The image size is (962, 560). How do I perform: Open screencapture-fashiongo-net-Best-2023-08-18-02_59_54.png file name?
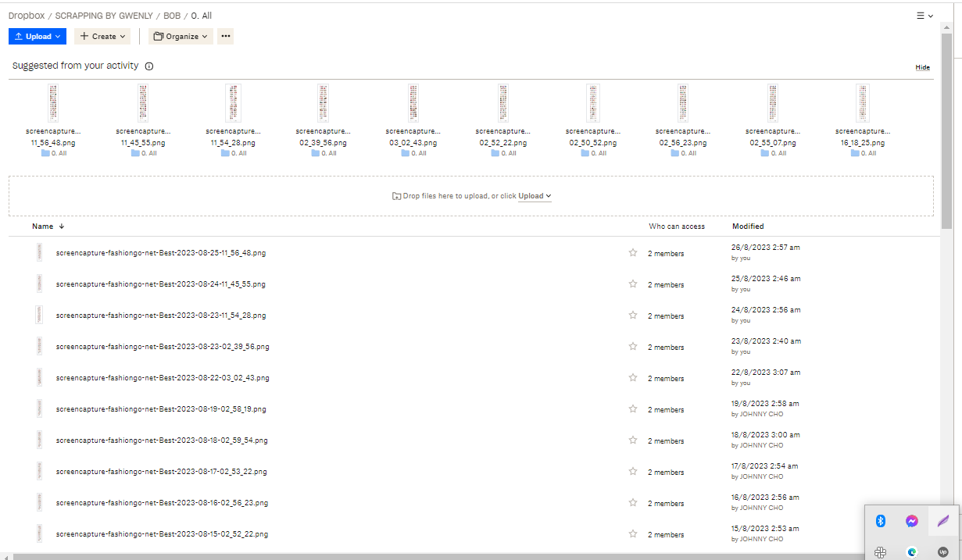[x=162, y=441]
